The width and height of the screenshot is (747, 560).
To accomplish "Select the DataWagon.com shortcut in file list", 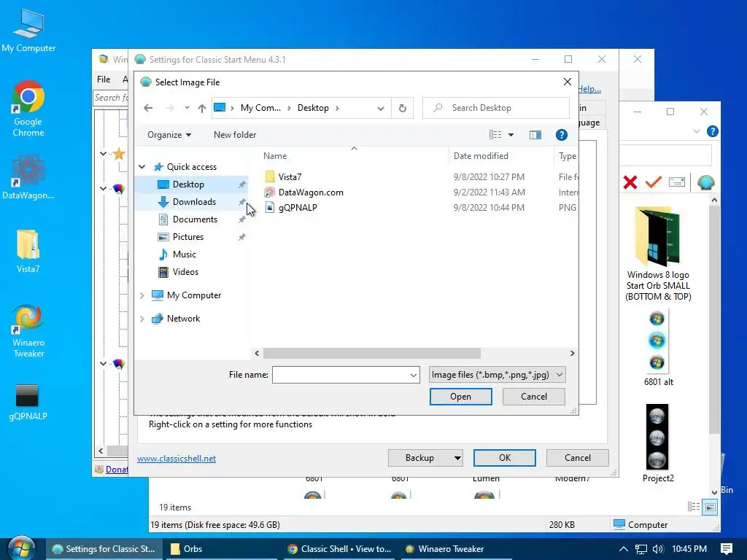I will [311, 192].
